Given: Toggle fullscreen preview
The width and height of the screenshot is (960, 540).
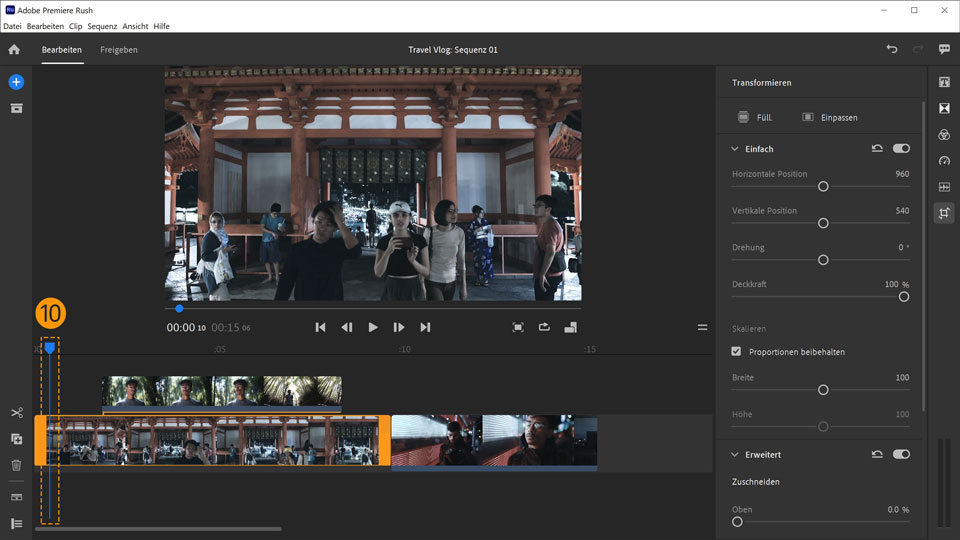Looking at the screenshot, I should pos(518,328).
